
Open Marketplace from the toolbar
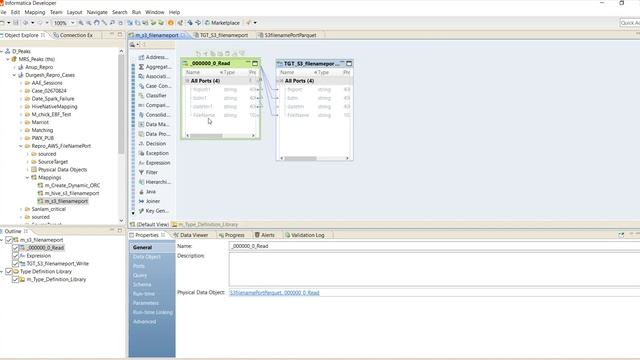[222, 23]
